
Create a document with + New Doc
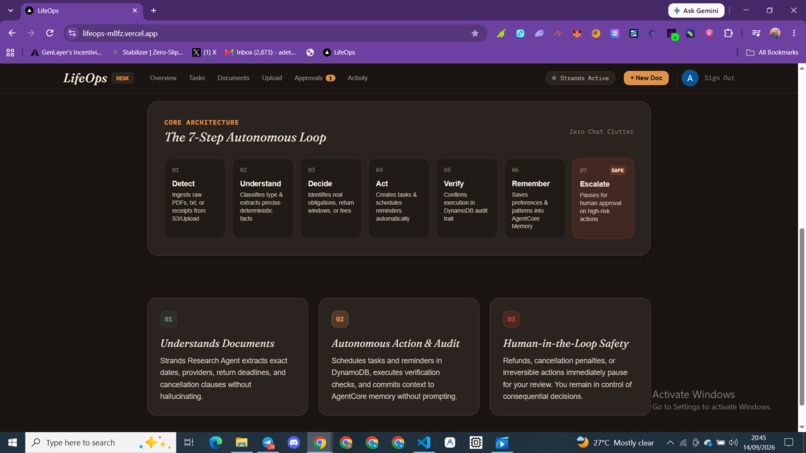point(646,78)
